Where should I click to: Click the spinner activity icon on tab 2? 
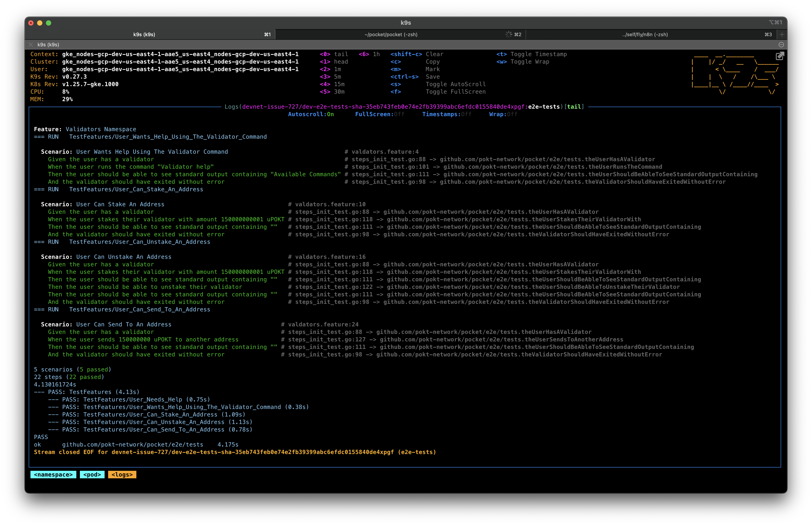509,34
